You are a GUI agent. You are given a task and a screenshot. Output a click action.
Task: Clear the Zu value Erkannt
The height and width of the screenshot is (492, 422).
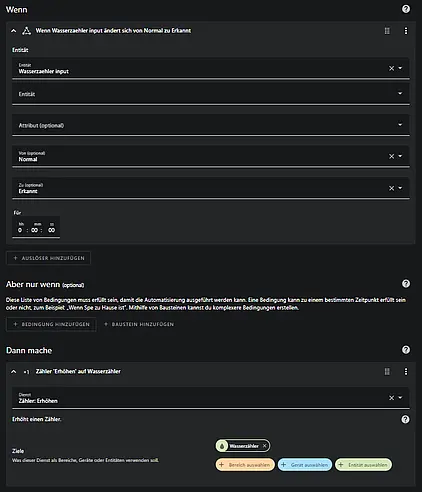[391, 188]
